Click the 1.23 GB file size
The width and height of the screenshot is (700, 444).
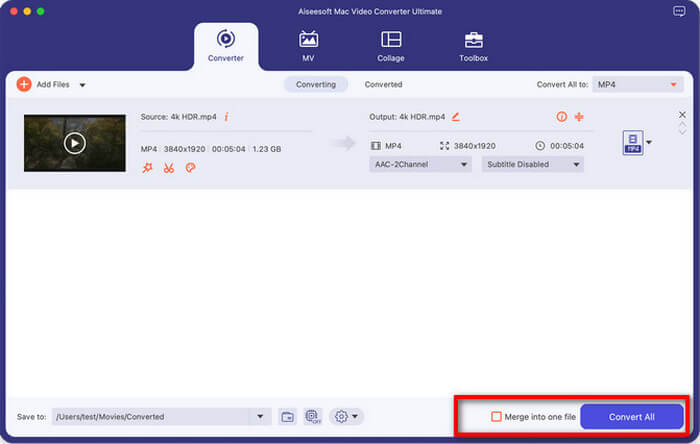(267, 149)
